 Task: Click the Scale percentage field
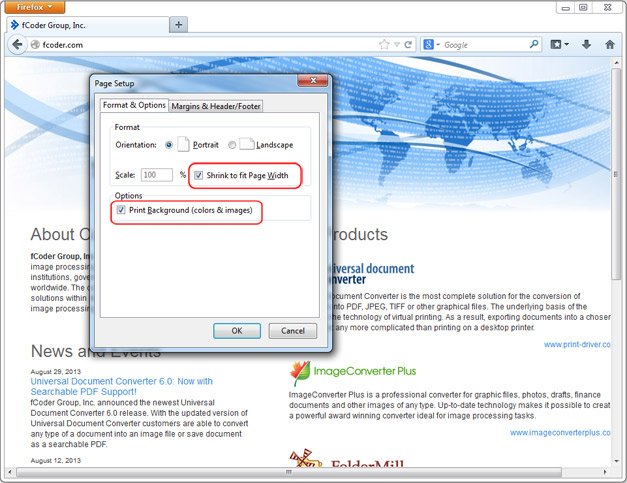point(157,175)
